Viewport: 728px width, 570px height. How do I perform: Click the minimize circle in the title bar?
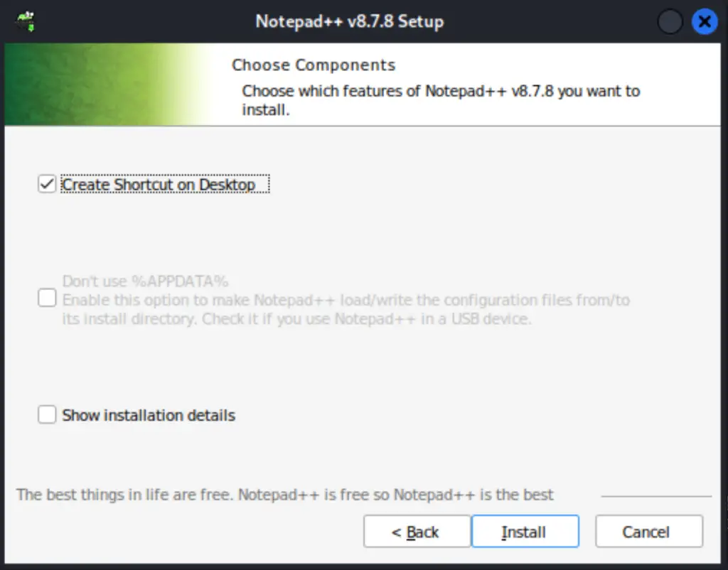point(669,21)
